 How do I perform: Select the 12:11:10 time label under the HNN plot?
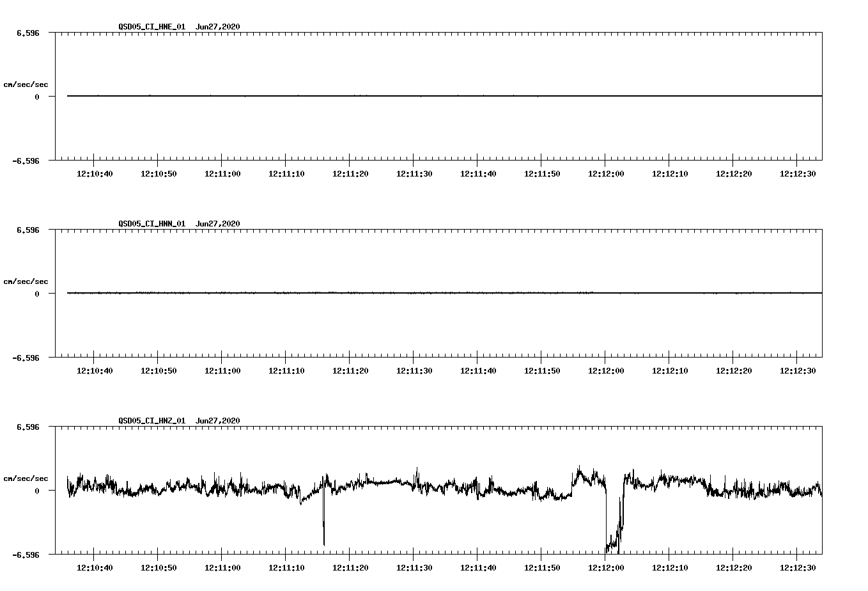coord(286,371)
